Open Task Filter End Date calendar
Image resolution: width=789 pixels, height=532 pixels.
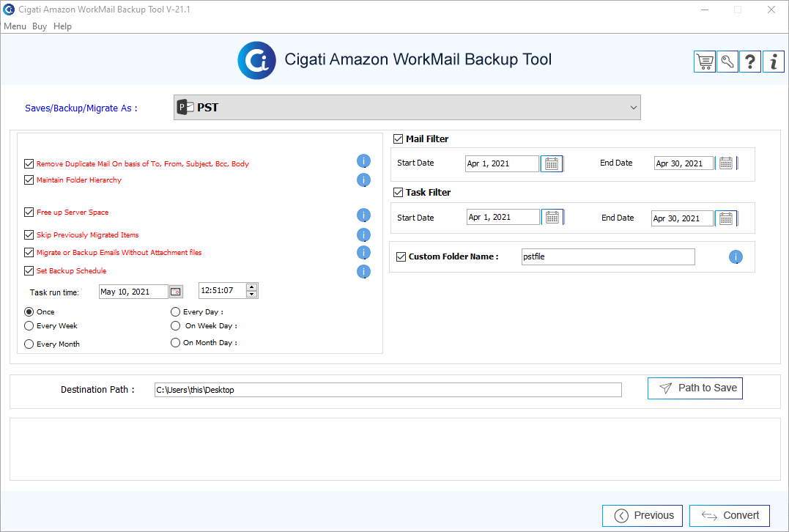(725, 218)
